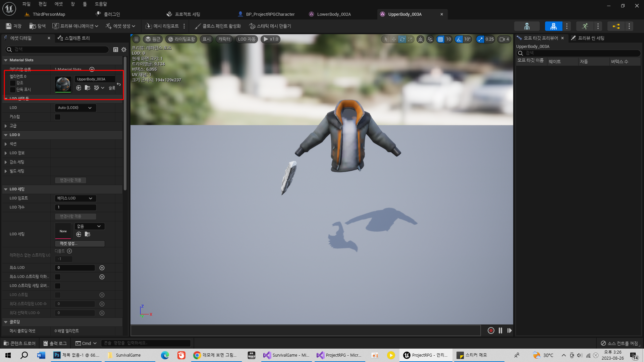This screenshot has height=362, width=644.
Task: Select the viewport scale tool
Action: click(410, 39)
